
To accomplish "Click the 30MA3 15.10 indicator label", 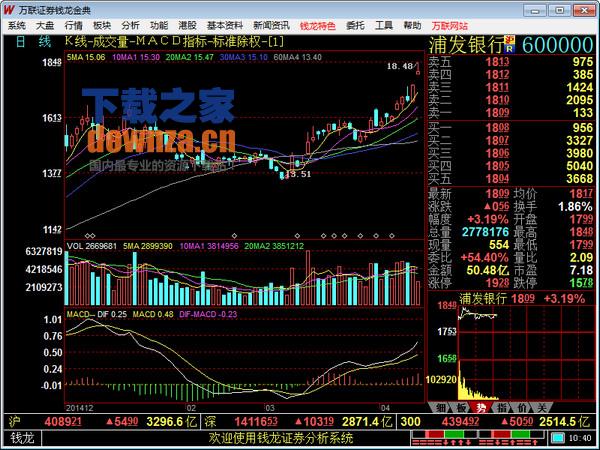I will tap(244, 57).
